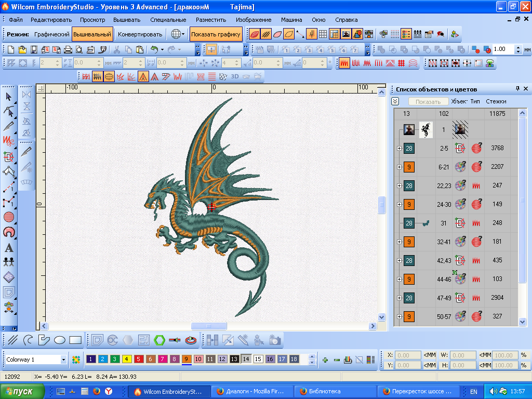This screenshot has height=399, width=532.
Task: Click the Save diskette icon
Action: click(33, 50)
